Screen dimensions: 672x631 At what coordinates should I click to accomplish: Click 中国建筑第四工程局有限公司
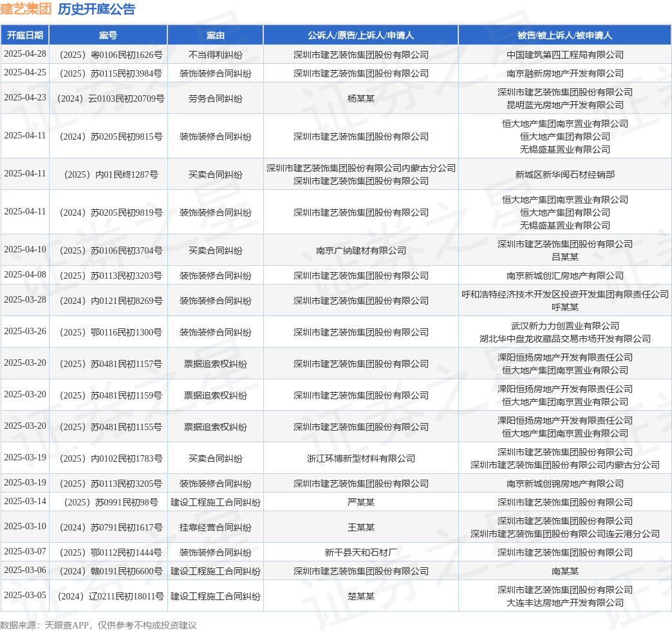click(565, 55)
